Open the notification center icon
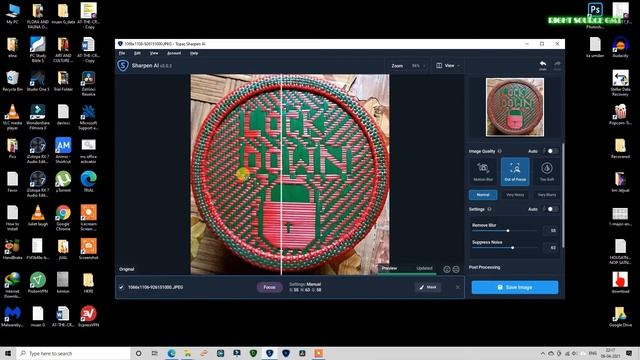Screen dimensions: 640x360 point(629,353)
